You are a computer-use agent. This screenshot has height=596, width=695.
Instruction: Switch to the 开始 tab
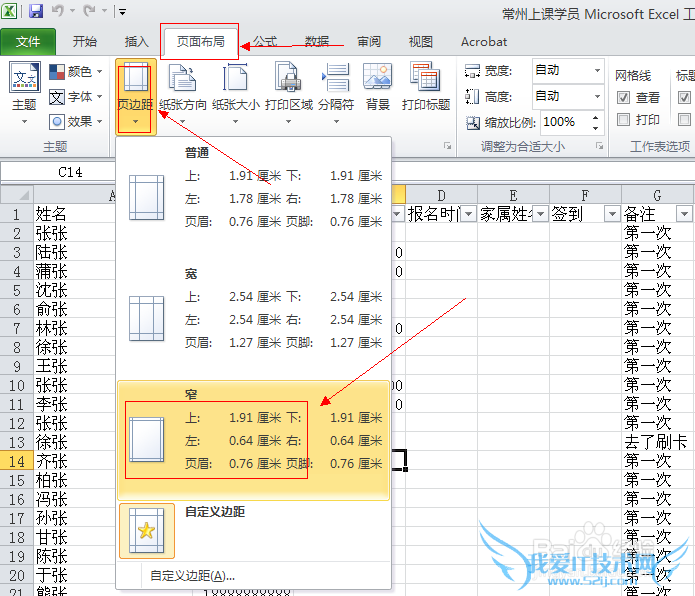pyautogui.click(x=85, y=42)
